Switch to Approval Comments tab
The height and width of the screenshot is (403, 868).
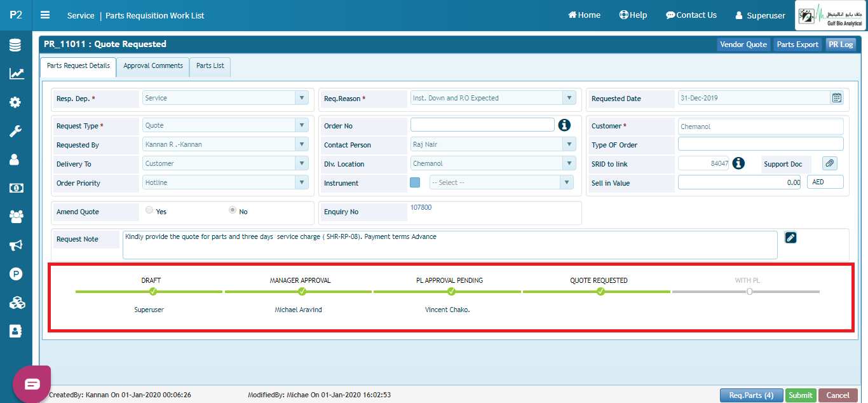tap(153, 67)
